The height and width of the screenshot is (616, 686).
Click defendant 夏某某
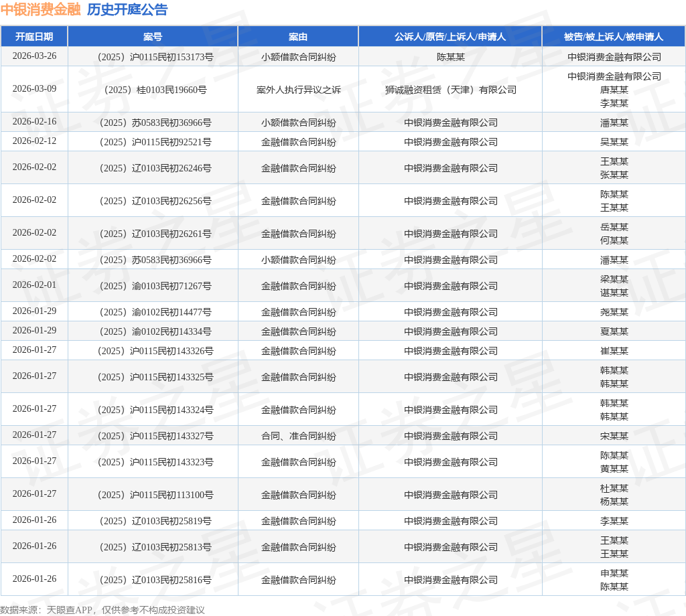(x=614, y=331)
